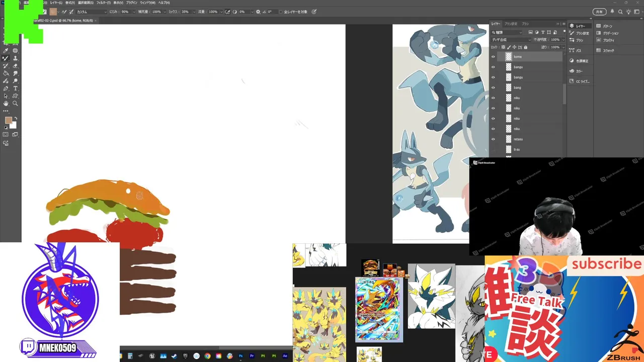The height and width of the screenshot is (362, 644).
Task: Check the 全レイヤーを対象 checkbox
Action: coord(280,12)
